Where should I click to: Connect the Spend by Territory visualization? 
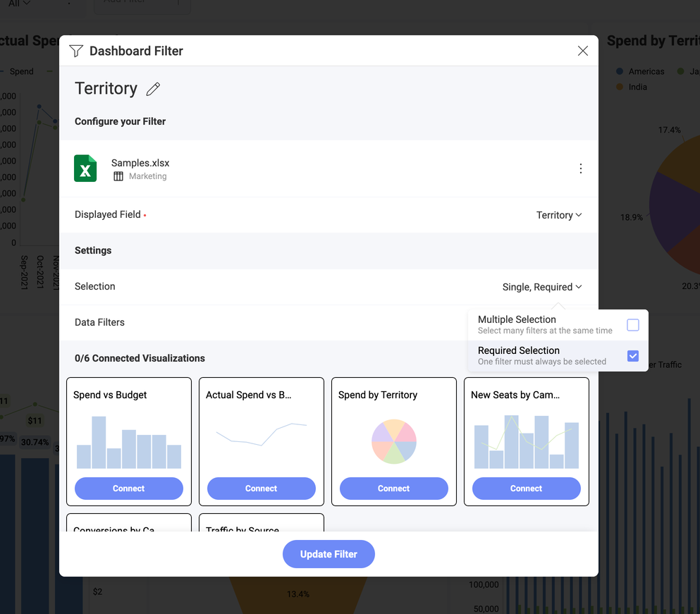tap(394, 489)
